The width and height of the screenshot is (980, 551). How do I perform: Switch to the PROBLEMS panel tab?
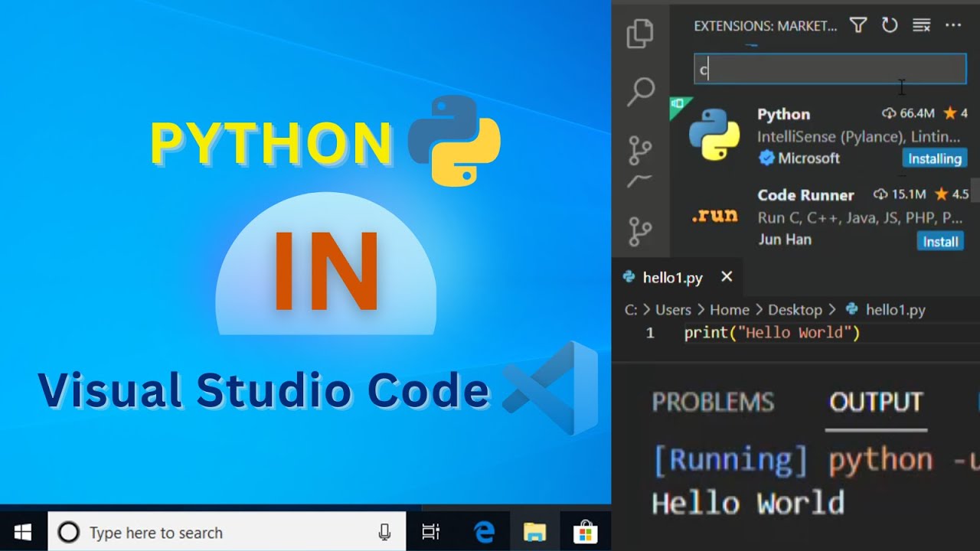tap(713, 403)
